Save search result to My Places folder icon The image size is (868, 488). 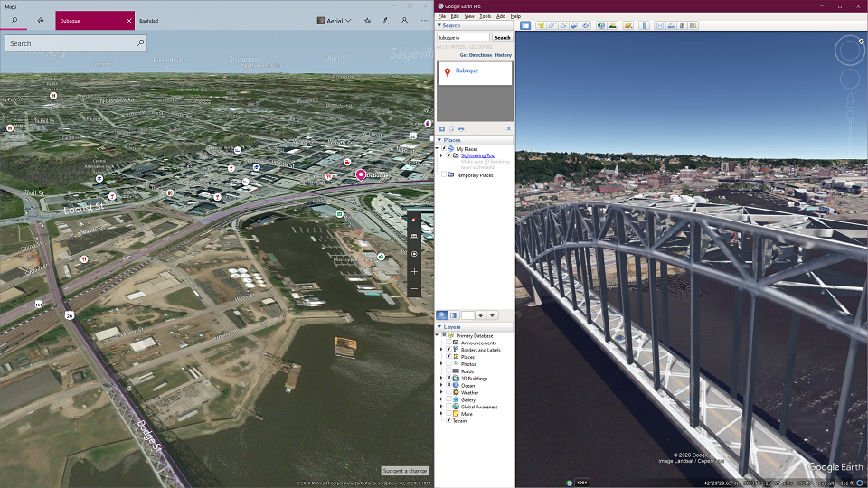click(x=442, y=129)
